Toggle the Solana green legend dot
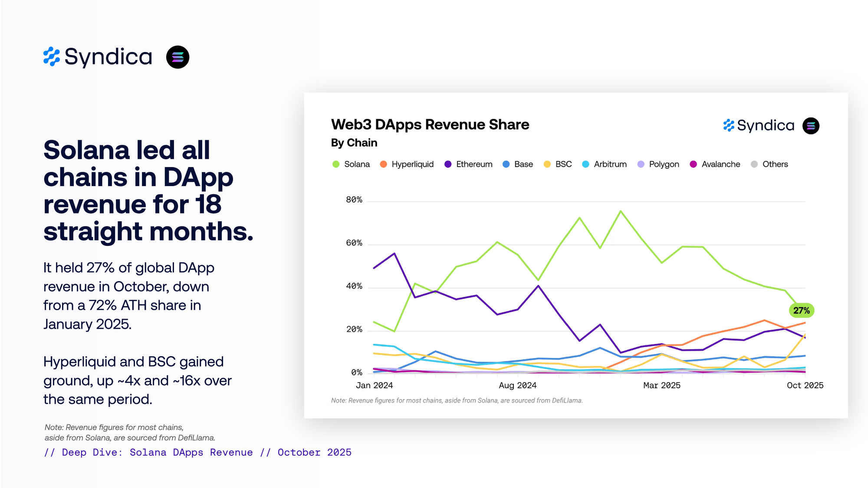Viewport: 868px width, 488px height. (x=336, y=164)
